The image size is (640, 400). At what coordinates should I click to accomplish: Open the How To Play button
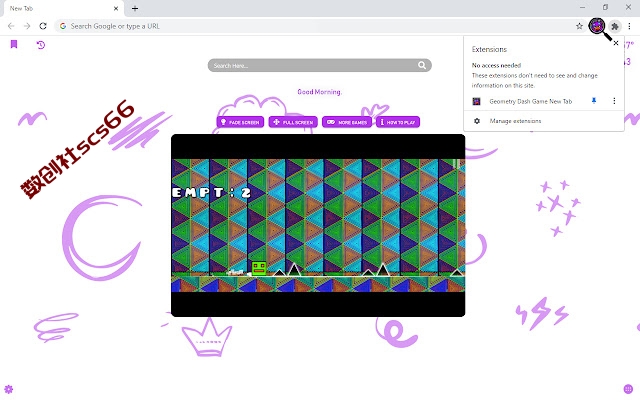pyautogui.click(x=398, y=122)
